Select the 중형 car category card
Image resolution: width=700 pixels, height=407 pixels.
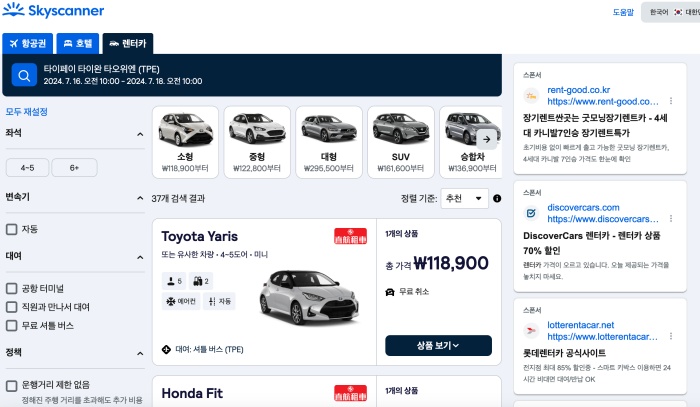257,142
